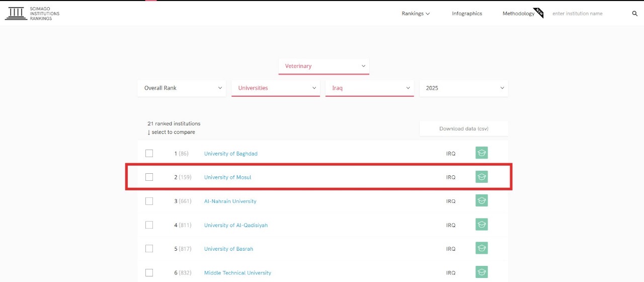644x282 pixels.
Task: Click University of Mosul's graduation cap icon
Action: (481, 177)
